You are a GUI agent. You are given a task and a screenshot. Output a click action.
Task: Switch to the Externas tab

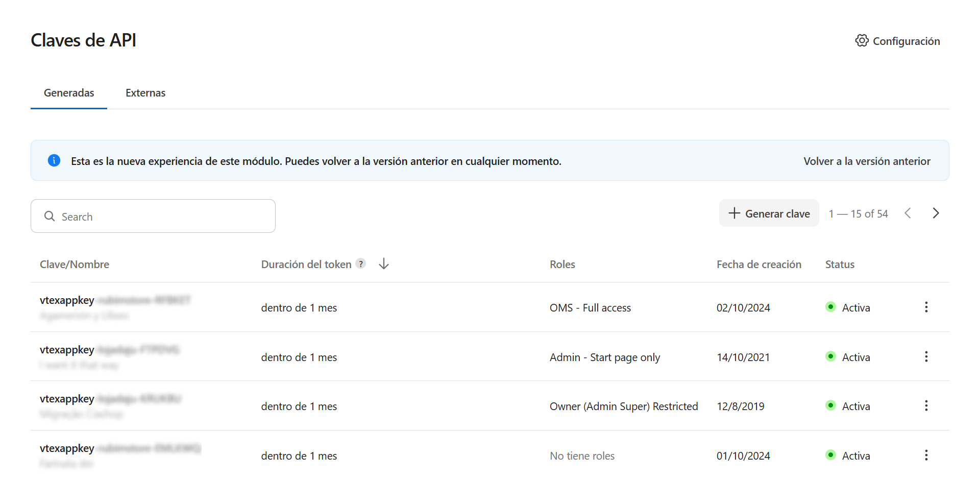145,93
